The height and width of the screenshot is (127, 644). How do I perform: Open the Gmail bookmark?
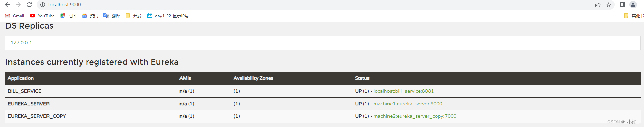tap(15, 16)
